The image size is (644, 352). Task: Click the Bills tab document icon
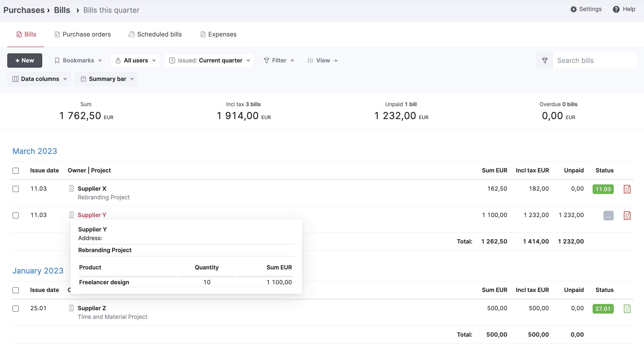[x=19, y=35]
